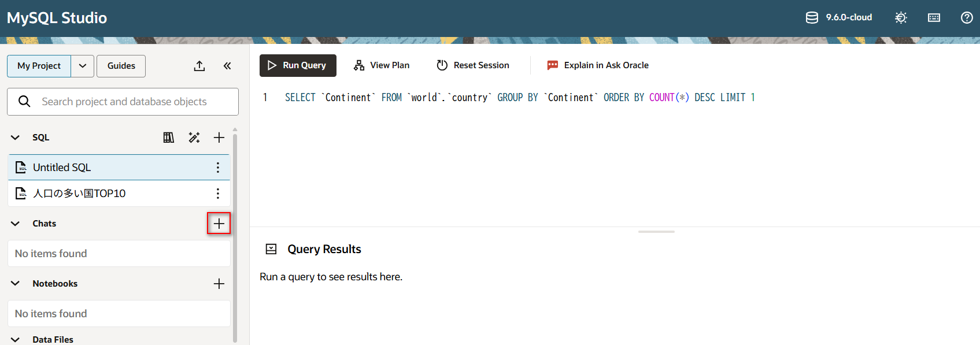The height and width of the screenshot is (345, 980).
Task: Run the query
Action: 298,66
